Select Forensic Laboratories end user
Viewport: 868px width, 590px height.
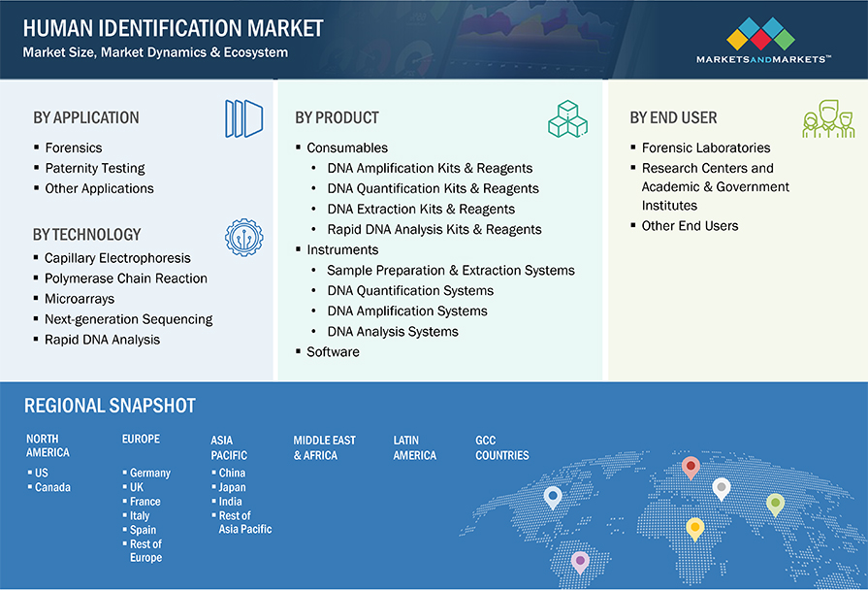click(706, 148)
